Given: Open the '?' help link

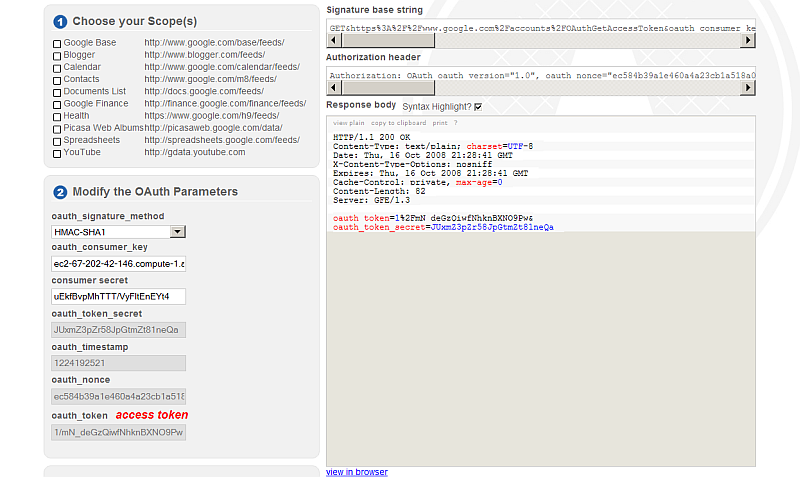Looking at the screenshot, I should pyautogui.click(x=456, y=122).
